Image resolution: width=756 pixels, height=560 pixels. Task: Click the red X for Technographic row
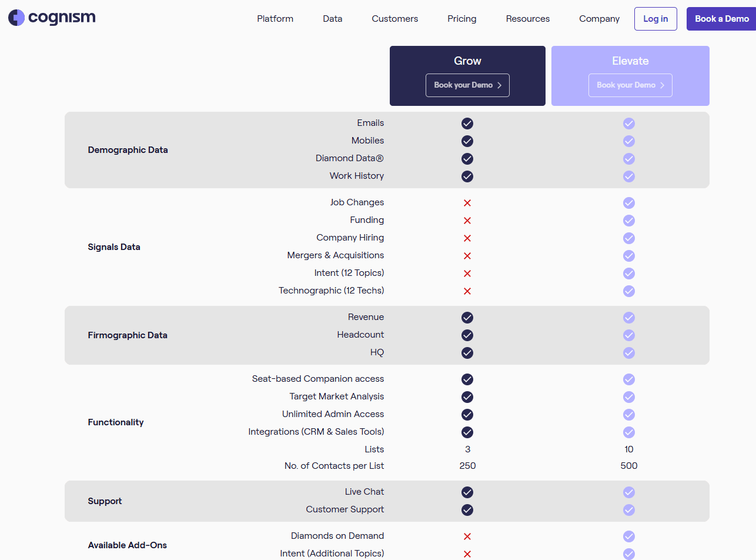pos(467,291)
